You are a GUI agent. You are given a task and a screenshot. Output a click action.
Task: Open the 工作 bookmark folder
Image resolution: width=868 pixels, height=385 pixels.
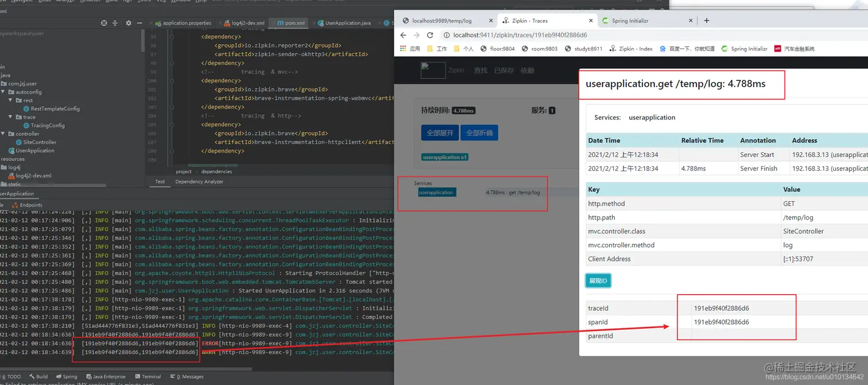tap(437, 49)
